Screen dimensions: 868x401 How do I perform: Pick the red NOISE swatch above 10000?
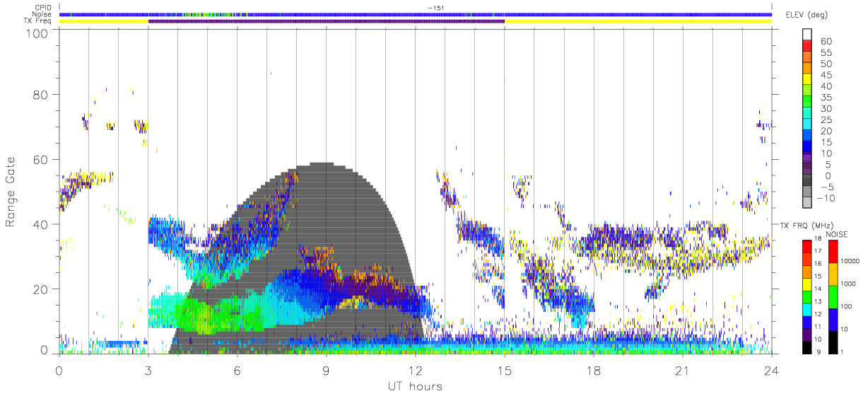pyautogui.click(x=833, y=251)
